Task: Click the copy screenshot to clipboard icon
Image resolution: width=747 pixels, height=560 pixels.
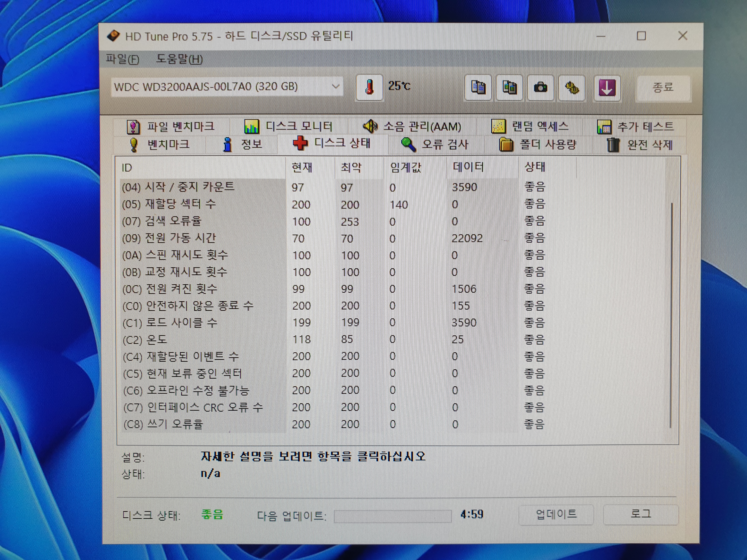Action: pyautogui.click(x=509, y=87)
